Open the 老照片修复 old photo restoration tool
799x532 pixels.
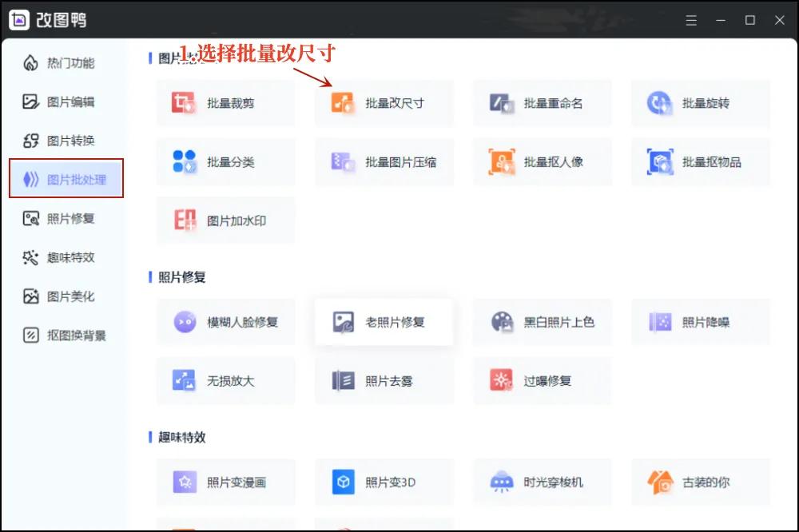coord(384,322)
